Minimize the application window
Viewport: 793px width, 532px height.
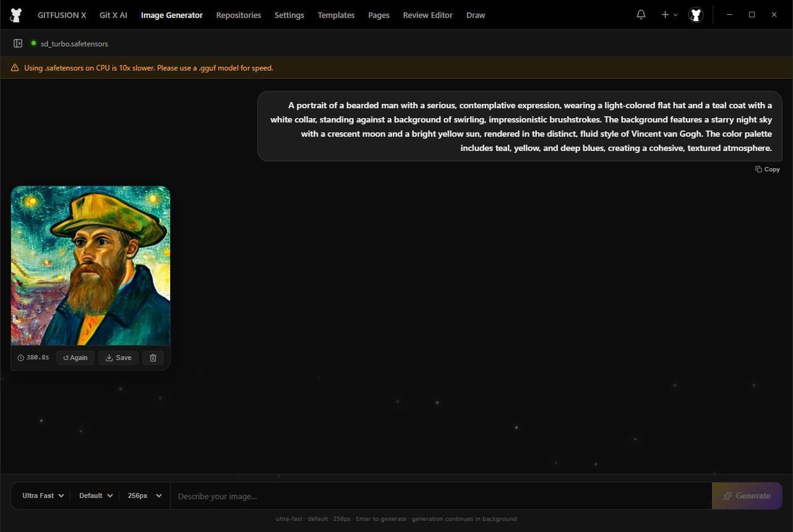pyautogui.click(x=729, y=15)
